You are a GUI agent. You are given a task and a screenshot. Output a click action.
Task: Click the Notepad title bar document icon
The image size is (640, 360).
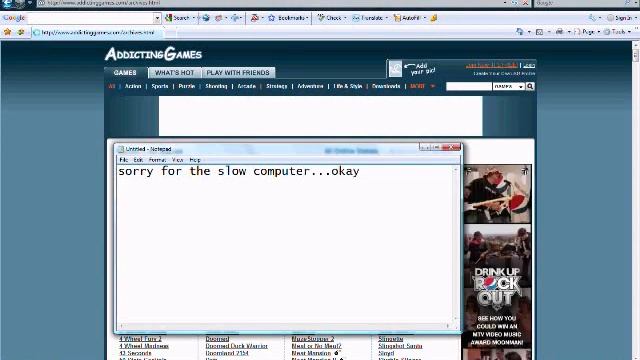[x=121, y=149]
